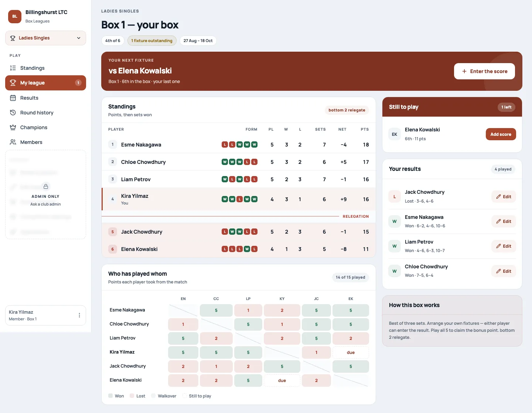Click the admin-only lock icon

[x=46, y=186]
